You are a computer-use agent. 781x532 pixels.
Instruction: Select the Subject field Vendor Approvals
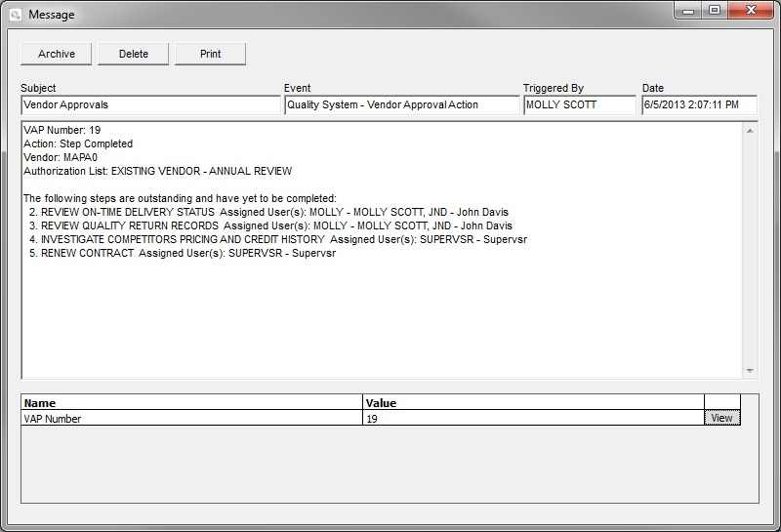151,105
